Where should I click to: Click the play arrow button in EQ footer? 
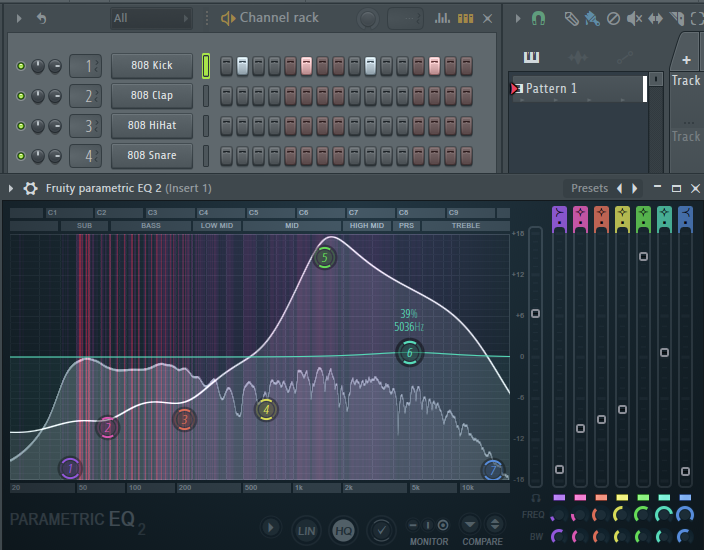271,527
